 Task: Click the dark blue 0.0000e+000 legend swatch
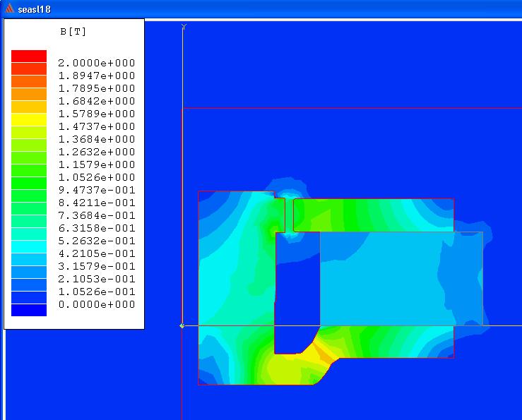(29, 310)
